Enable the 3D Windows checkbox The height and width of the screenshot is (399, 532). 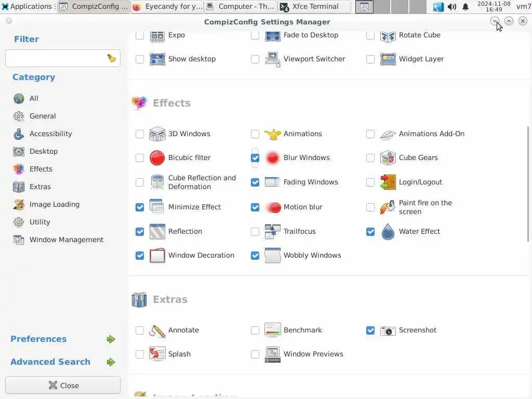[140, 134]
